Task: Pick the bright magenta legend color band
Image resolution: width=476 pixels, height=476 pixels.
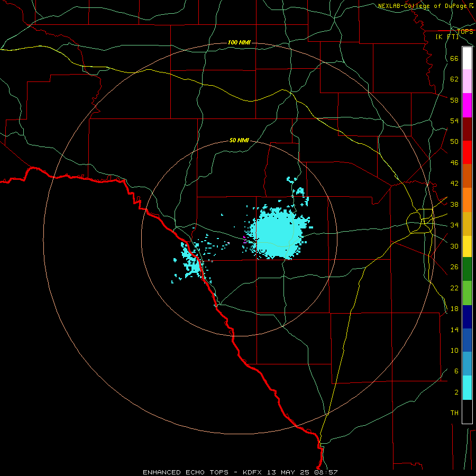Action: (467, 105)
